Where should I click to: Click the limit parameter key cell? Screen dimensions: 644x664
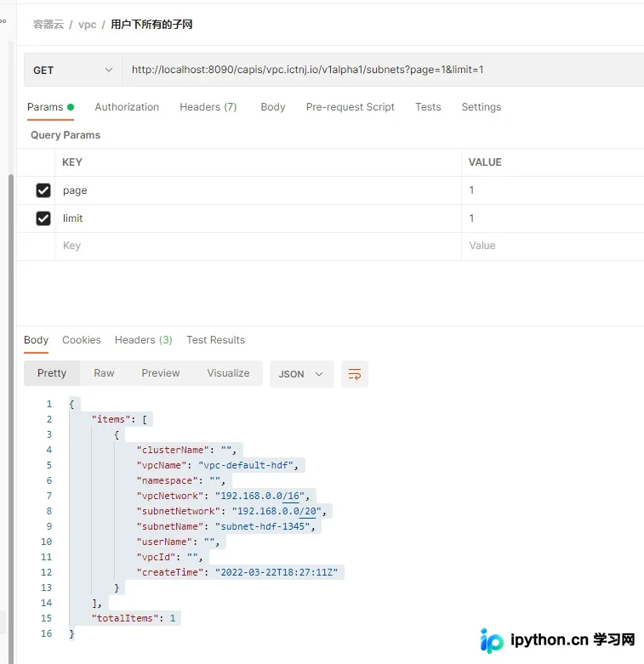click(258, 218)
